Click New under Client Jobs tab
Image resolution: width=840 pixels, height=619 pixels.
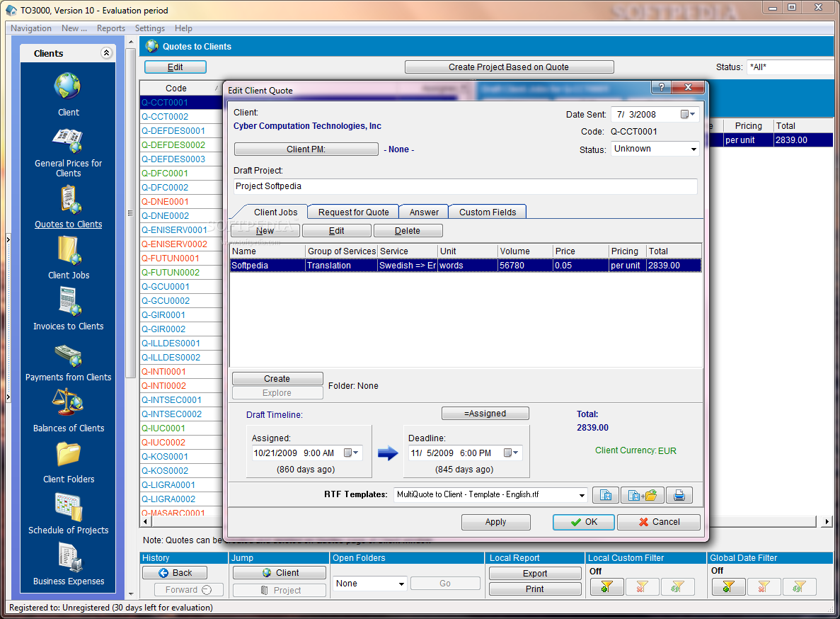tap(265, 230)
